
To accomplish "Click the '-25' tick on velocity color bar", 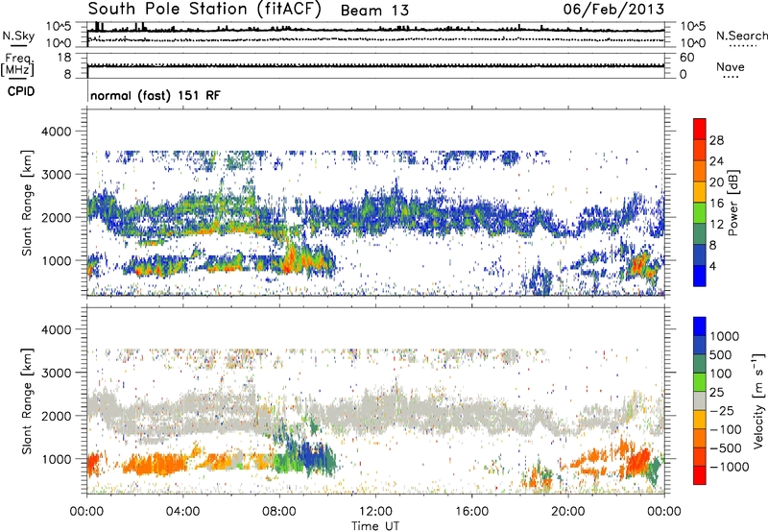I will [725, 410].
